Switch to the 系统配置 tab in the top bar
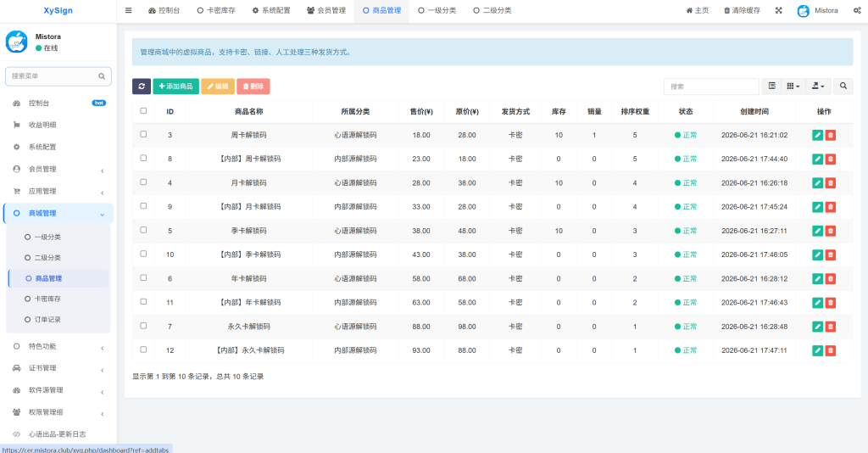 271,10
